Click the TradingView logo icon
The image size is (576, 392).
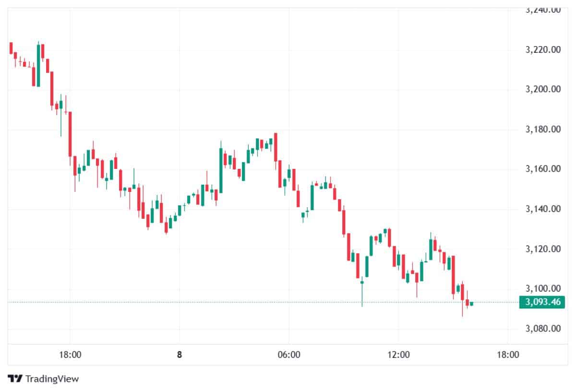(x=15, y=379)
